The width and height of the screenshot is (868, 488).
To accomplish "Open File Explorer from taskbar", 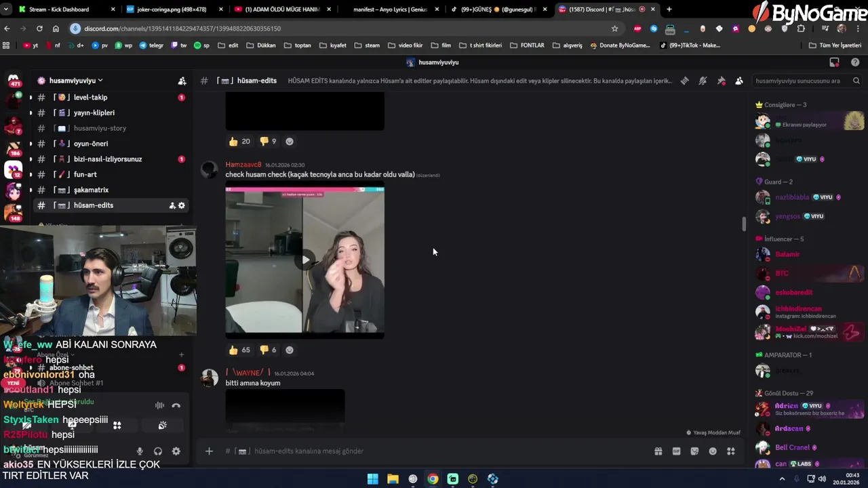I will point(393,479).
